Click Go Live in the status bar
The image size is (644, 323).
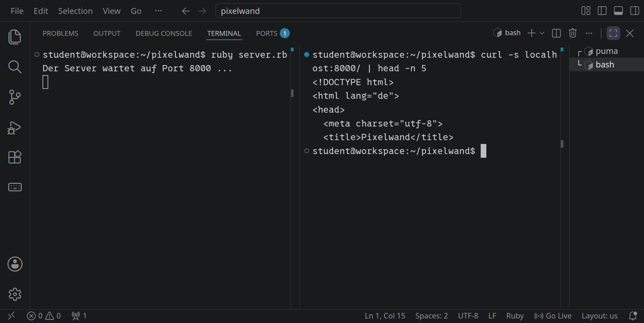coord(553,316)
